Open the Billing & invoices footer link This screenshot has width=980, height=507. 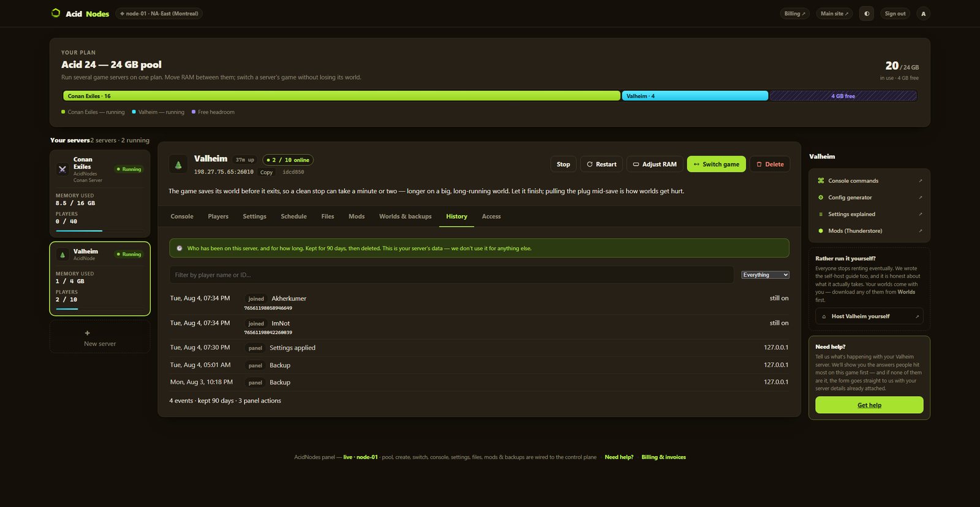(663, 457)
